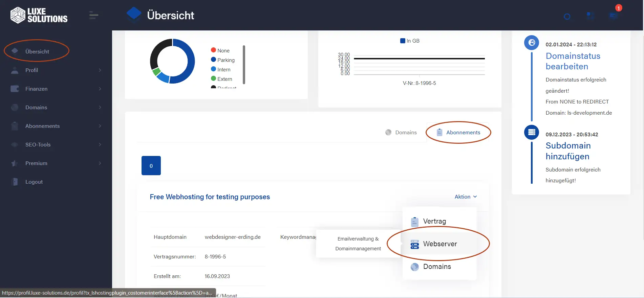Click the Übersicht sidebar diamond icon

15,51
